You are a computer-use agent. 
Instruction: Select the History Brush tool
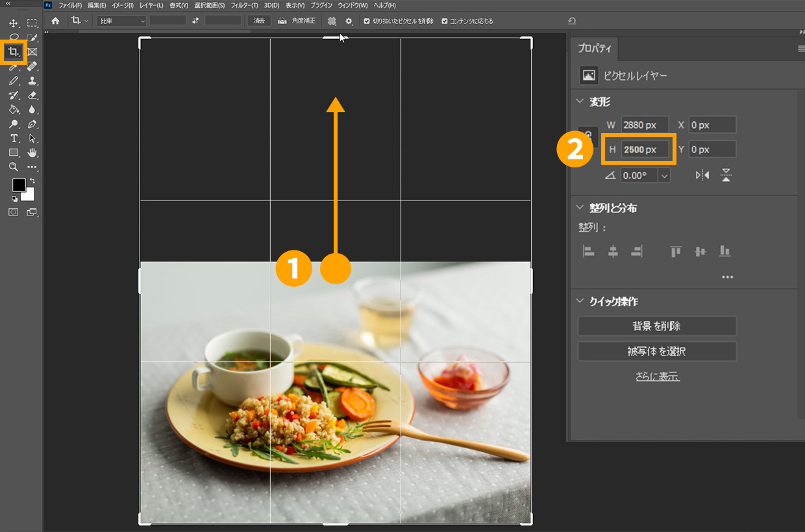pyautogui.click(x=13, y=95)
